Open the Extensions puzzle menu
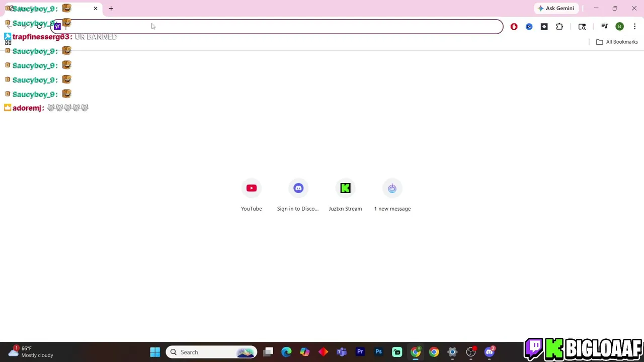The image size is (644, 362). pyautogui.click(x=559, y=27)
